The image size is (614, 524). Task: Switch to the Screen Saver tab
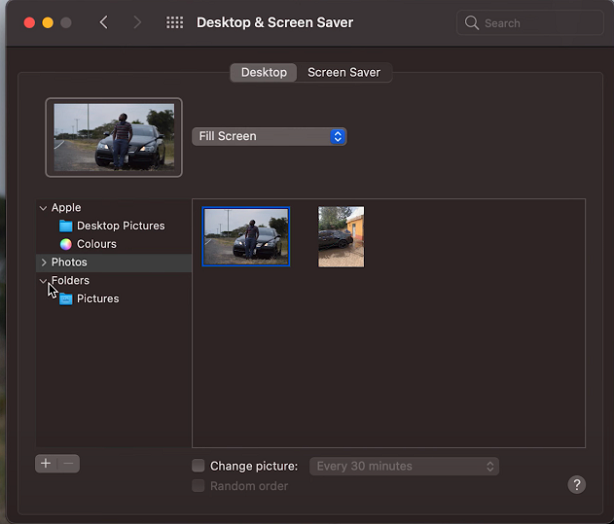[343, 72]
